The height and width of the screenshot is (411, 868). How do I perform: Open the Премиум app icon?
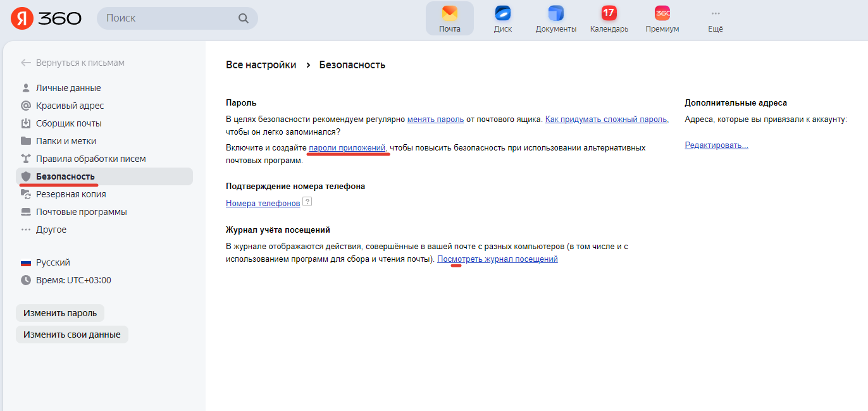[661, 13]
